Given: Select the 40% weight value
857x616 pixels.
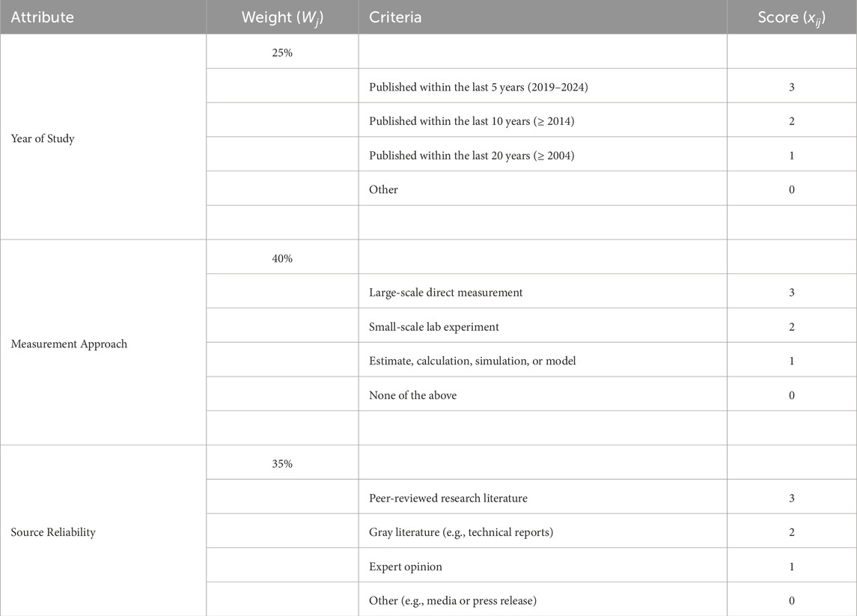Looking at the screenshot, I should (282, 258).
